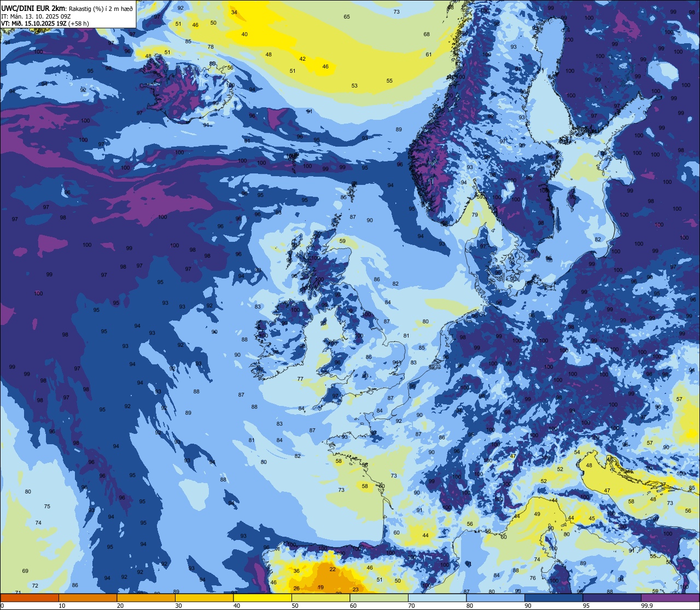Click the orange 10–20 legend swatch
Image resolution: width=700 pixels, height=610 pixels.
tap(87, 597)
